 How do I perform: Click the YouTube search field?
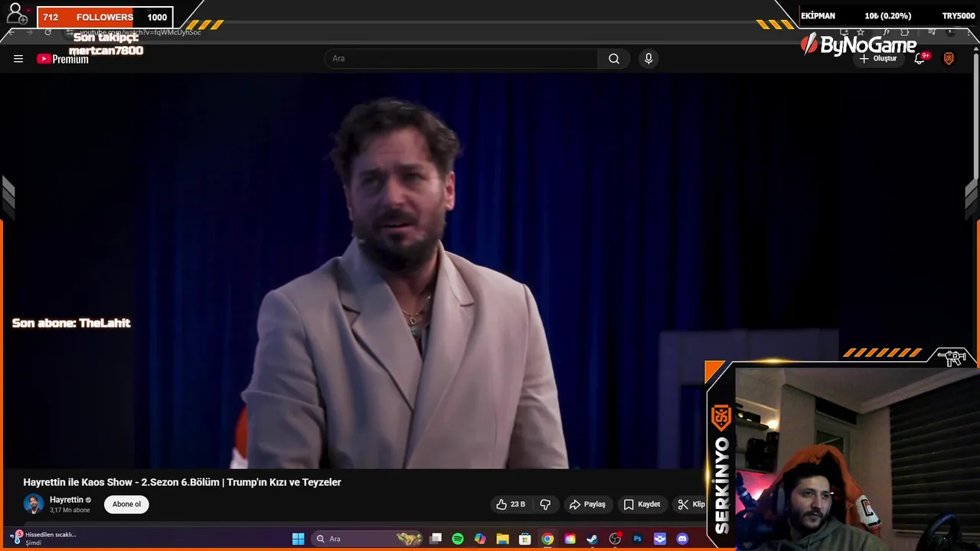461,59
